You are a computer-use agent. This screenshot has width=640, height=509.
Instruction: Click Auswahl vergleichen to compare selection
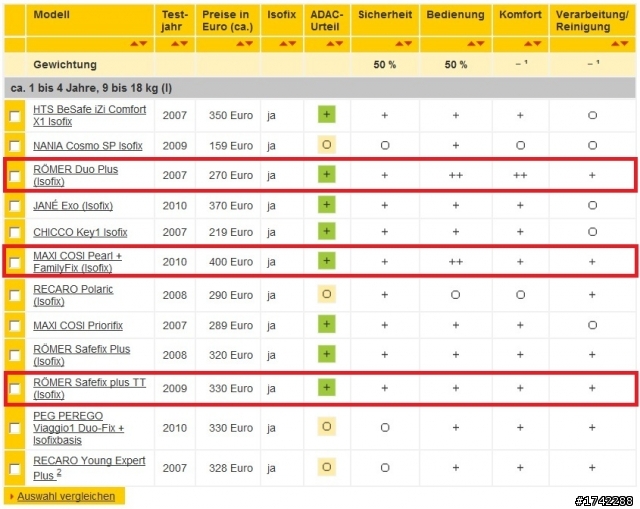coord(66,496)
